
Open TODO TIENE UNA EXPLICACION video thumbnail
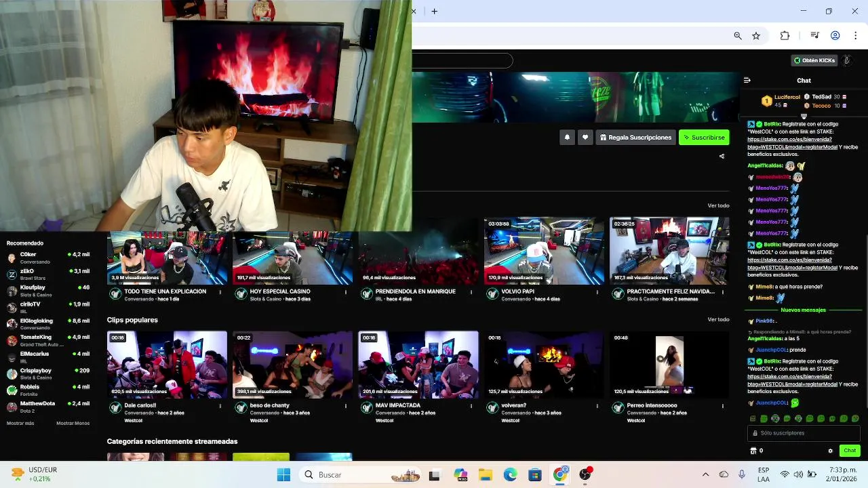coord(167,258)
